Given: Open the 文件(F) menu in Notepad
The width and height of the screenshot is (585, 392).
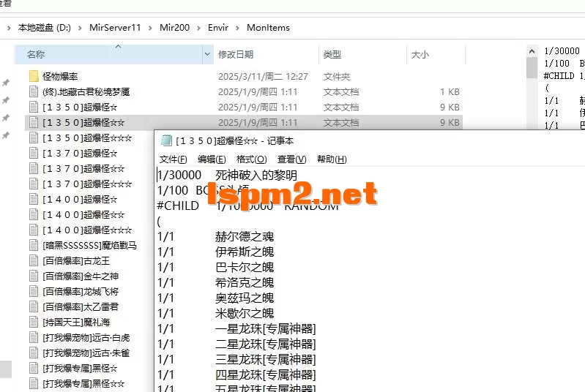Looking at the screenshot, I should [173, 159].
